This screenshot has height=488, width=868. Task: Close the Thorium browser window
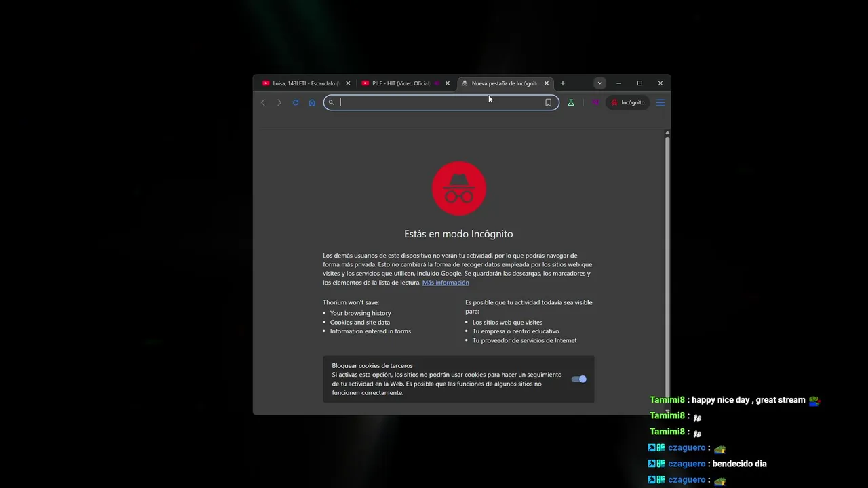coord(660,83)
